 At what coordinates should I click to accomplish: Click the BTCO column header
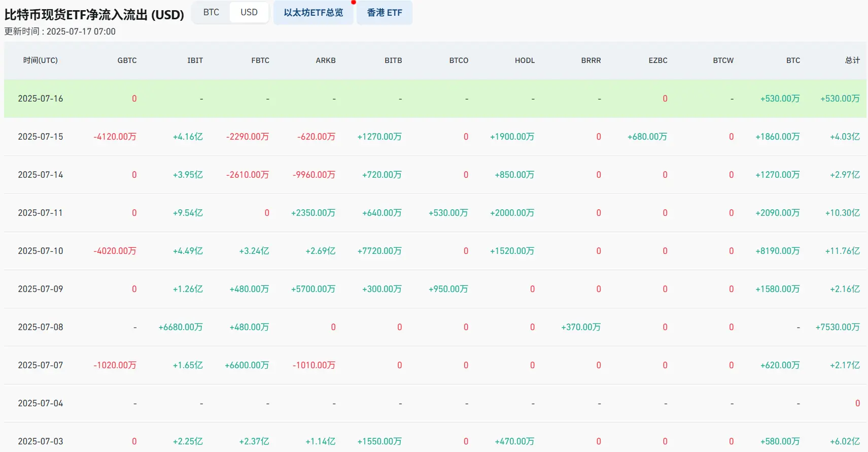pos(459,60)
